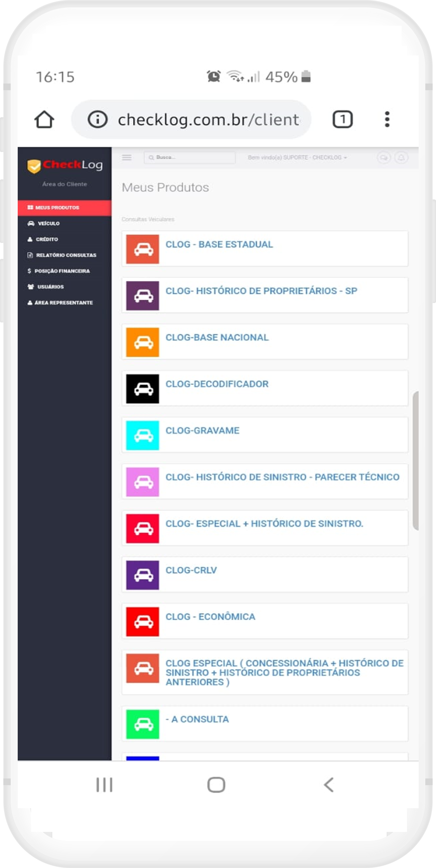Tap the Android home navigation button
436x868 pixels.
tap(216, 785)
